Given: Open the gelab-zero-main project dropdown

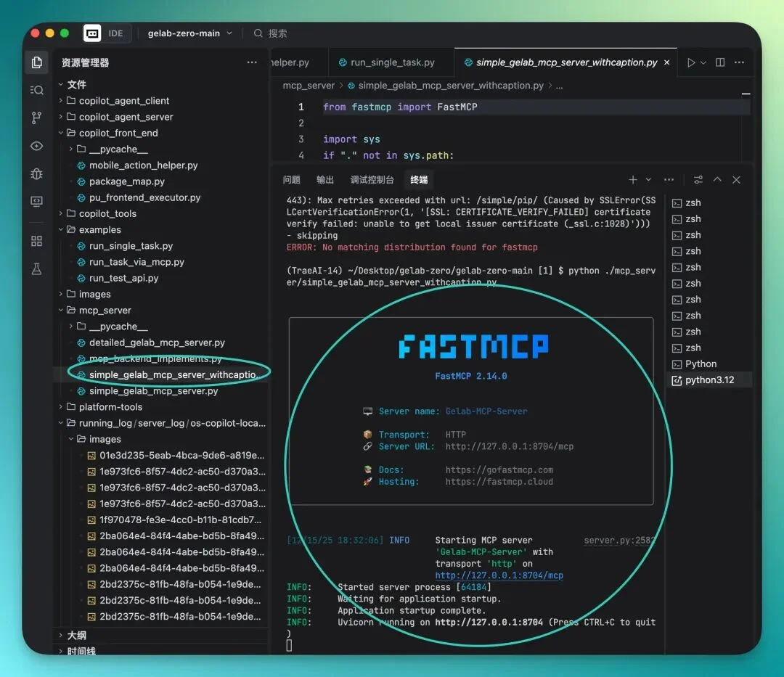Looking at the screenshot, I should pos(189,33).
